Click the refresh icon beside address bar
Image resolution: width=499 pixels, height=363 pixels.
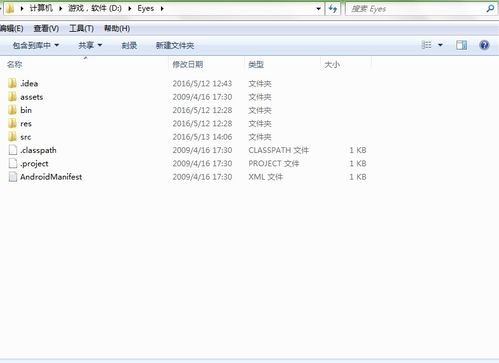point(333,9)
